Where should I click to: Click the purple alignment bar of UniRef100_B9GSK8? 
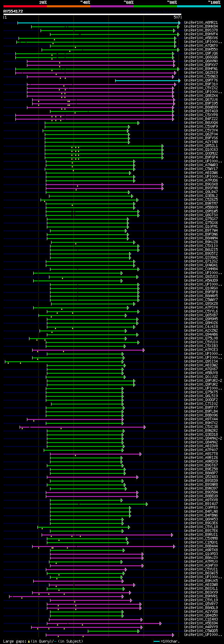tap(105, 184)
